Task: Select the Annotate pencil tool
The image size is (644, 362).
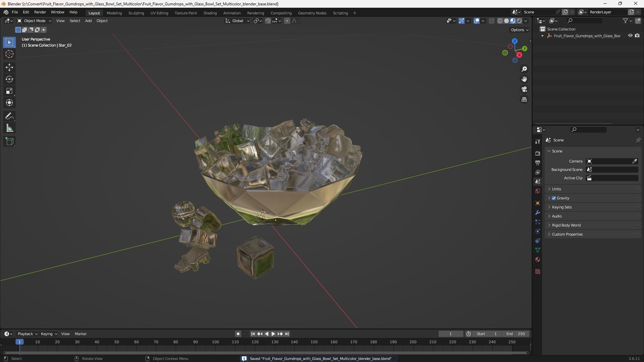Action: click(9, 116)
